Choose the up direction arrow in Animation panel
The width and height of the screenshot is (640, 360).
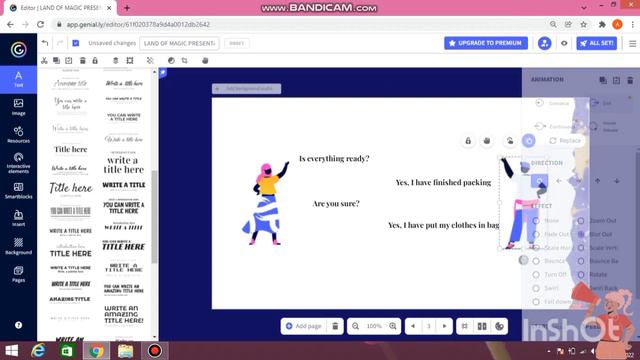click(598, 181)
